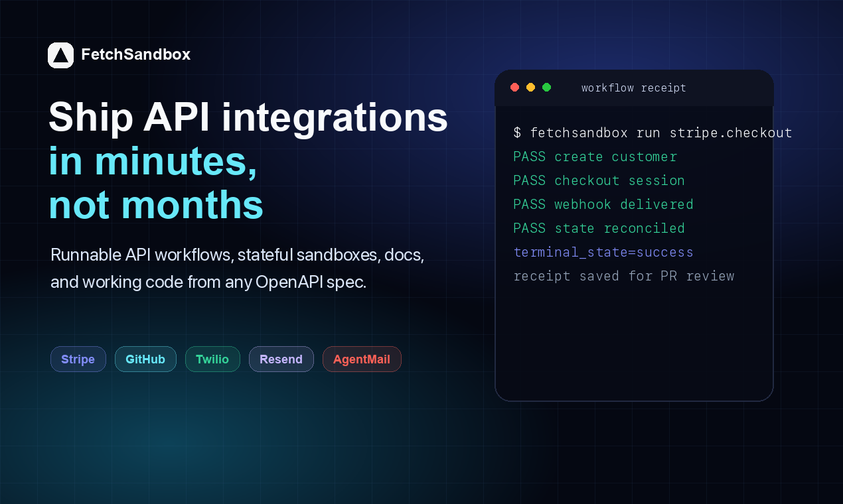Click the FetchSandbox brand name

(135, 54)
